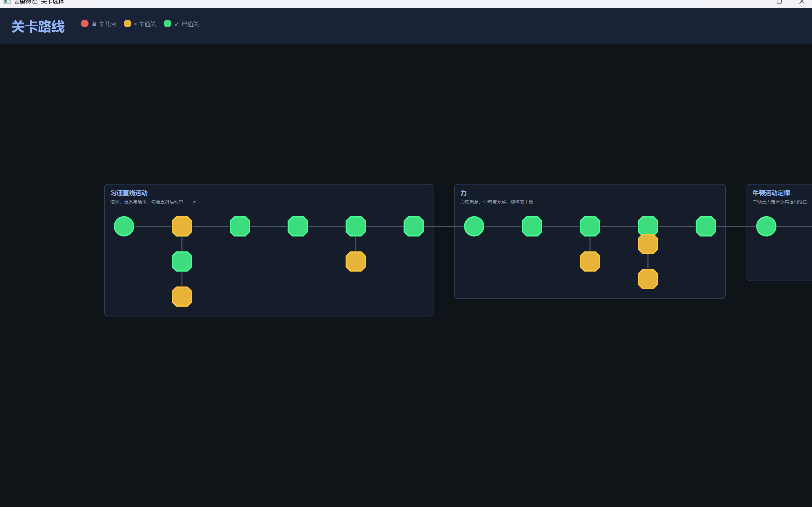Open the lowest orange branch node in 匀速直线运动
The width and height of the screenshot is (812, 507).
pyautogui.click(x=182, y=296)
